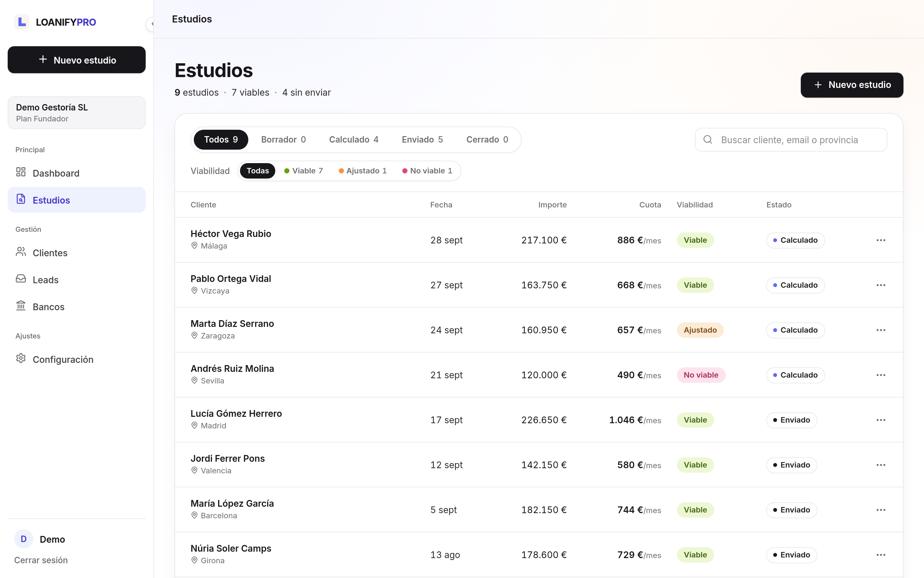The image size is (924, 578).
Task: Click the Cuota column header
Action: coord(650,205)
